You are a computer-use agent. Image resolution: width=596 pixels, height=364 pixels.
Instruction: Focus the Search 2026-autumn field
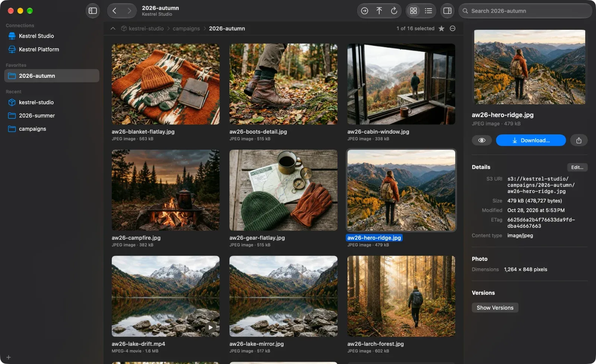tap(525, 11)
